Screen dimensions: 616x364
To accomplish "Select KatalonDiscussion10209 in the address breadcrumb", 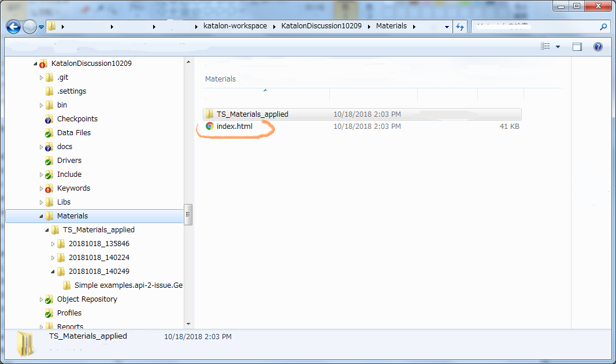I will [x=321, y=26].
